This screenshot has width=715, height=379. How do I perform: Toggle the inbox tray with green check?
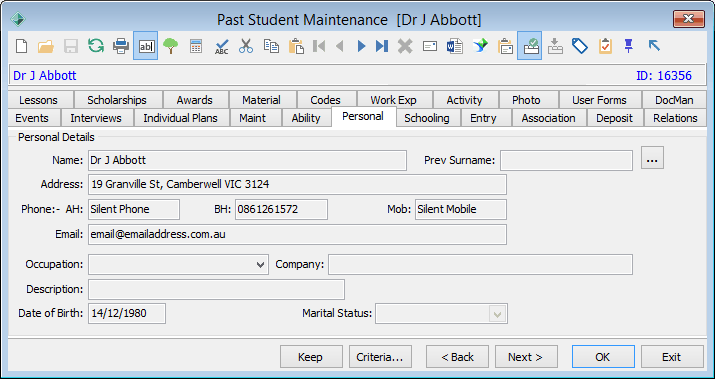(x=529, y=46)
